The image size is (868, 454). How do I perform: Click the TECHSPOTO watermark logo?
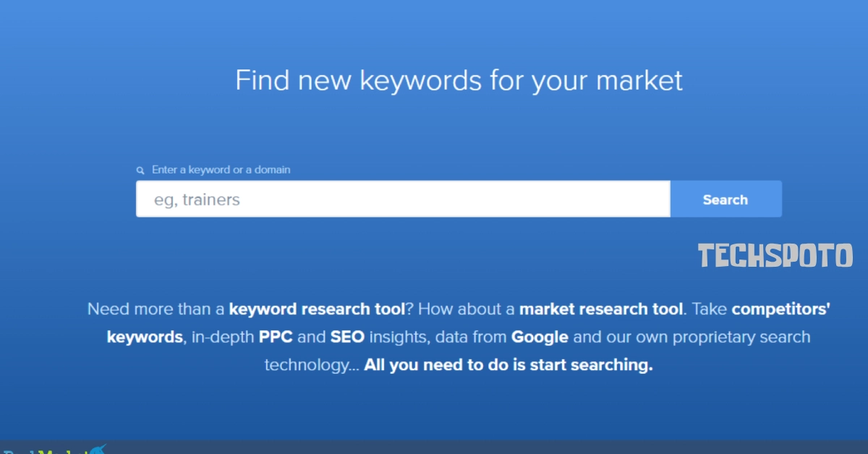775,256
